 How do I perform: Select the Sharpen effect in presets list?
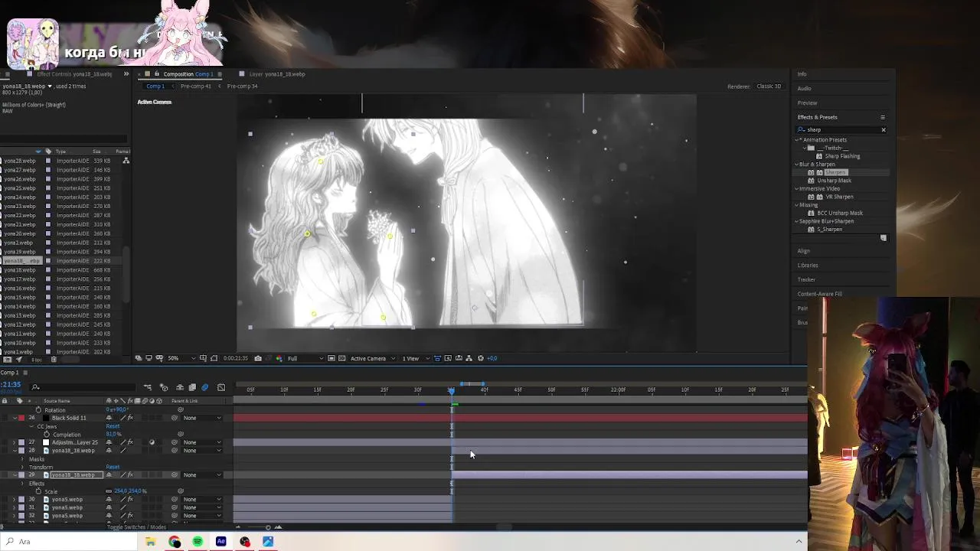point(835,172)
